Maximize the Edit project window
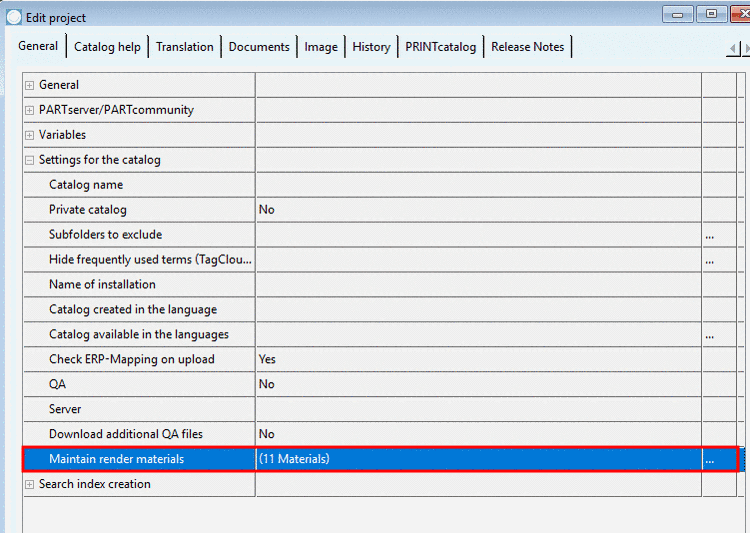 click(711, 14)
